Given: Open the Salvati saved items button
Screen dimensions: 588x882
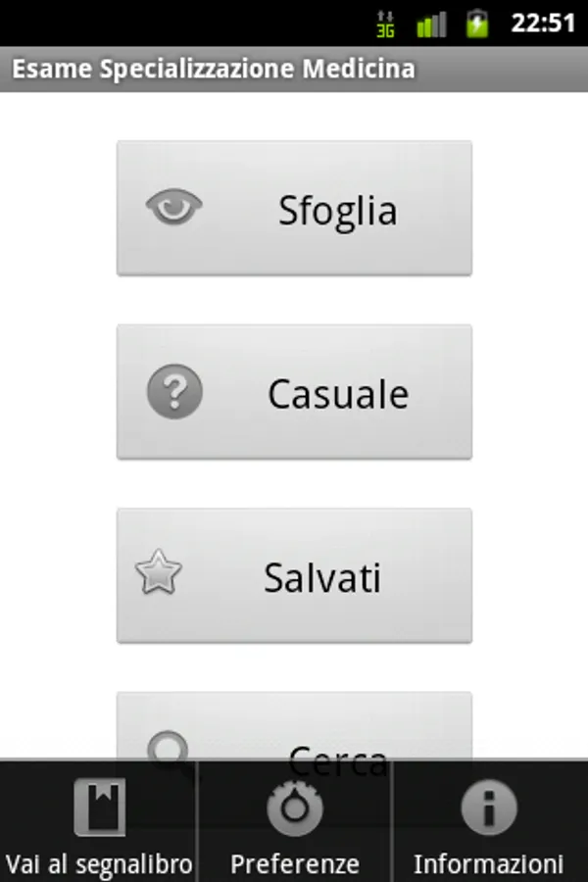Looking at the screenshot, I should coord(294,575).
